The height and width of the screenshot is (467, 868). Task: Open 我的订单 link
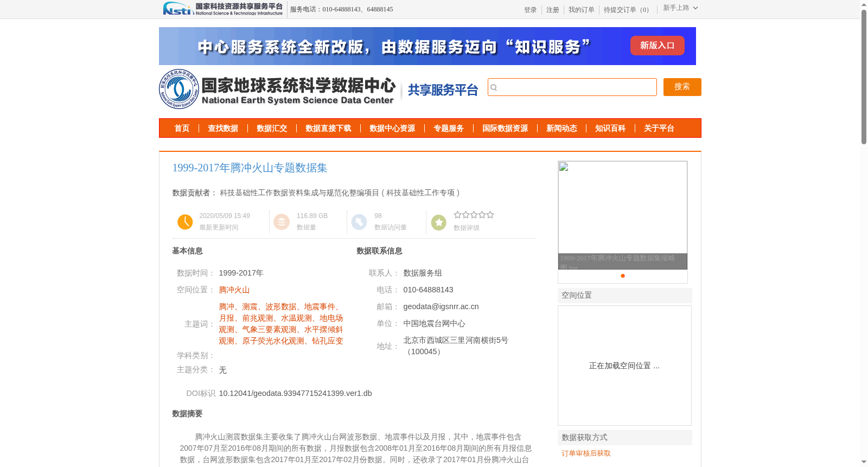581,10
